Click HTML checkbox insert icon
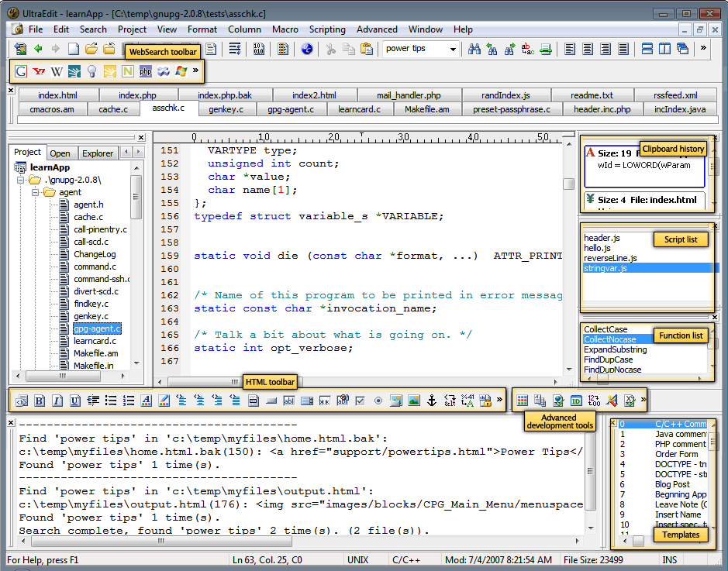 tap(360, 401)
